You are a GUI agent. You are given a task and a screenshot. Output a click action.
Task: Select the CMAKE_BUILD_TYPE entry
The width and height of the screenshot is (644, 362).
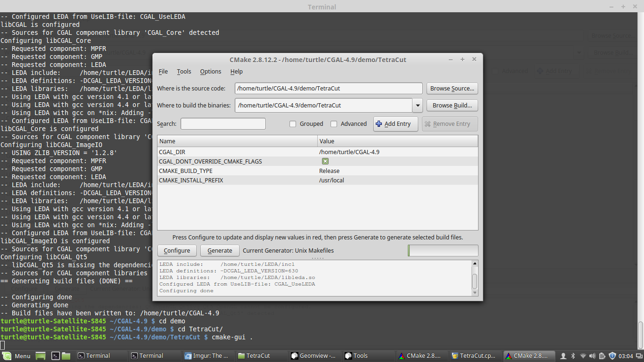[186, 171]
